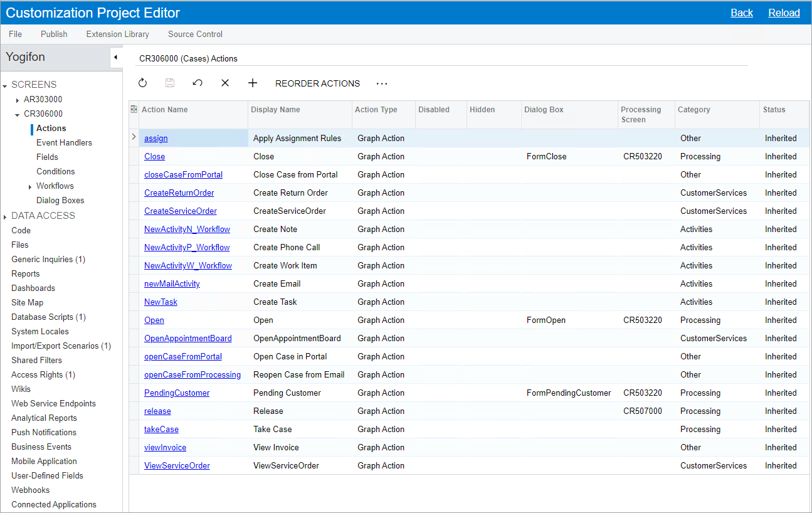Click the plus icon to add action

pos(253,83)
